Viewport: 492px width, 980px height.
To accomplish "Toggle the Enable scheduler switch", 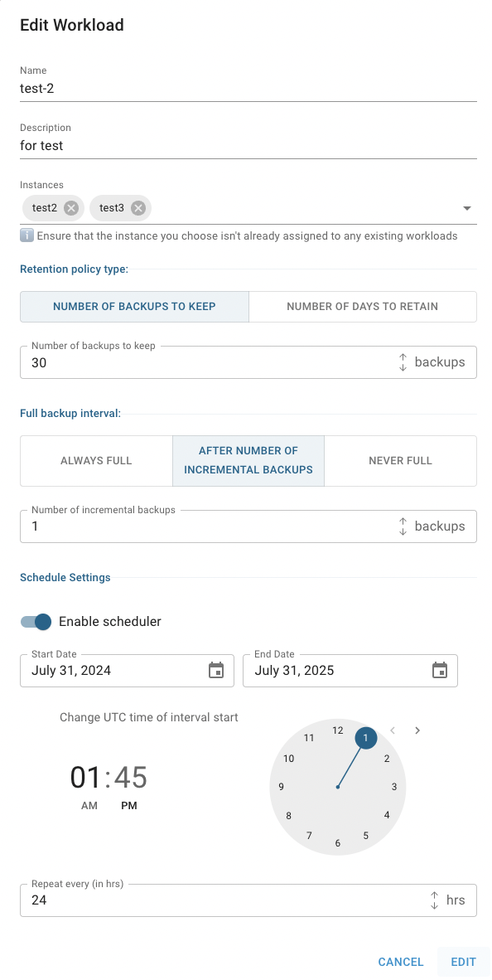I will (x=36, y=621).
